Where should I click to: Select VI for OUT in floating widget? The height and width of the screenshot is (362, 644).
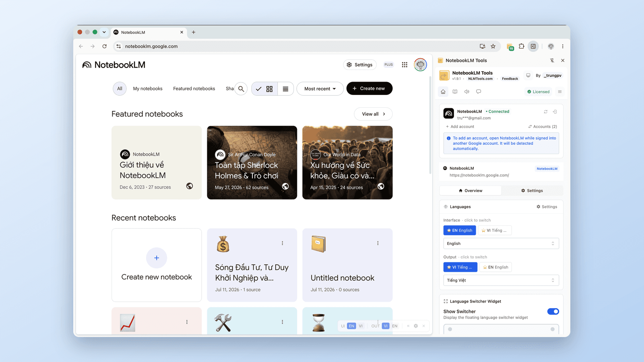tap(386, 326)
